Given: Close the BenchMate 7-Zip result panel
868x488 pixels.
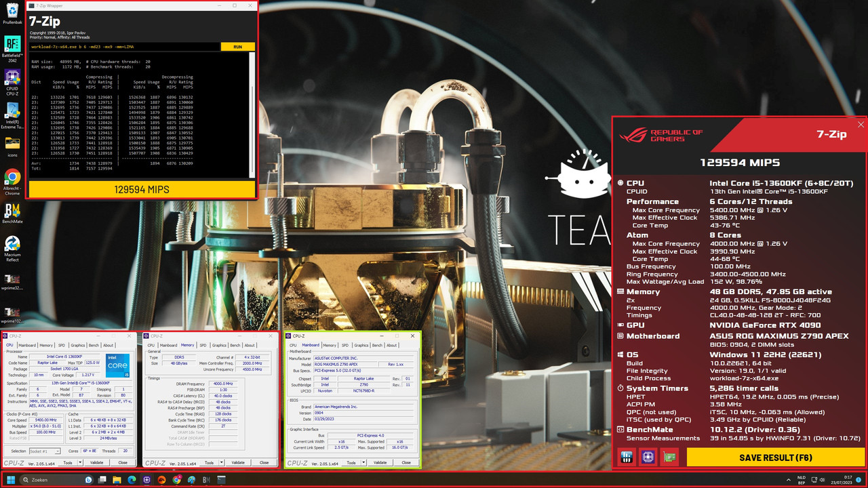Looking at the screenshot, I should pyautogui.click(x=861, y=125).
